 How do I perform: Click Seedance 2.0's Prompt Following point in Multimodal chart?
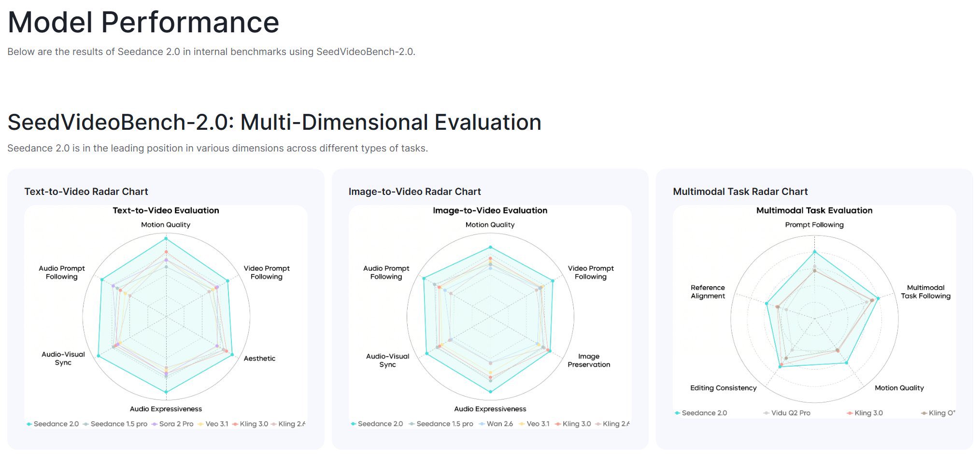coord(814,251)
